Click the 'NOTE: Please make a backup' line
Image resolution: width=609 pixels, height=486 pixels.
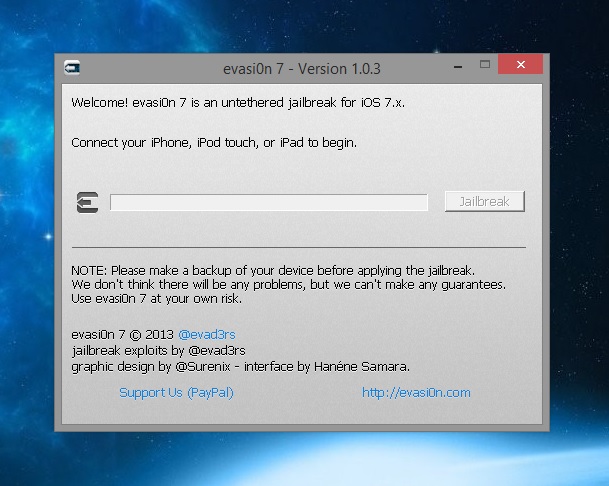pyautogui.click(x=273, y=270)
